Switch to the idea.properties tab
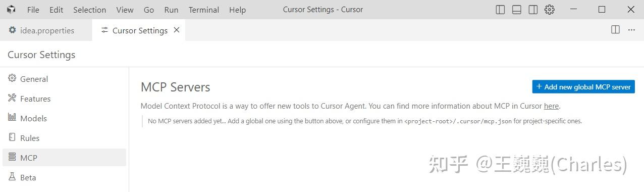The width and height of the screenshot is (644, 192). tap(46, 30)
